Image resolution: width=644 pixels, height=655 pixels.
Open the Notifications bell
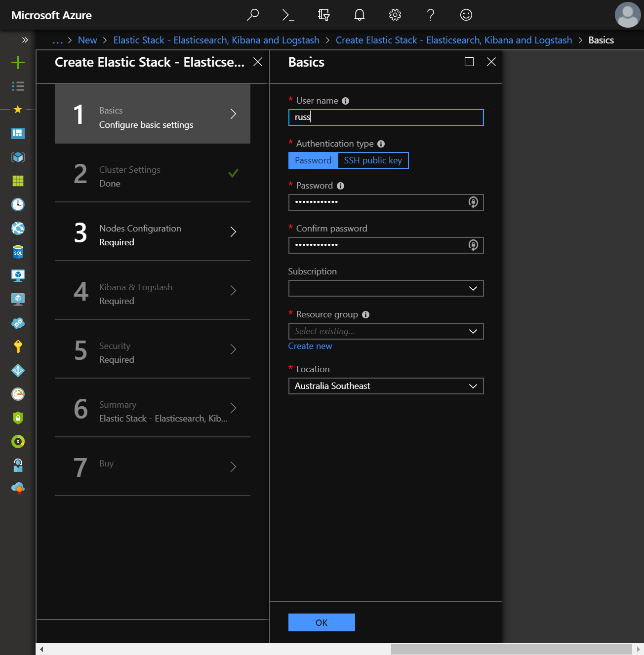click(x=359, y=15)
